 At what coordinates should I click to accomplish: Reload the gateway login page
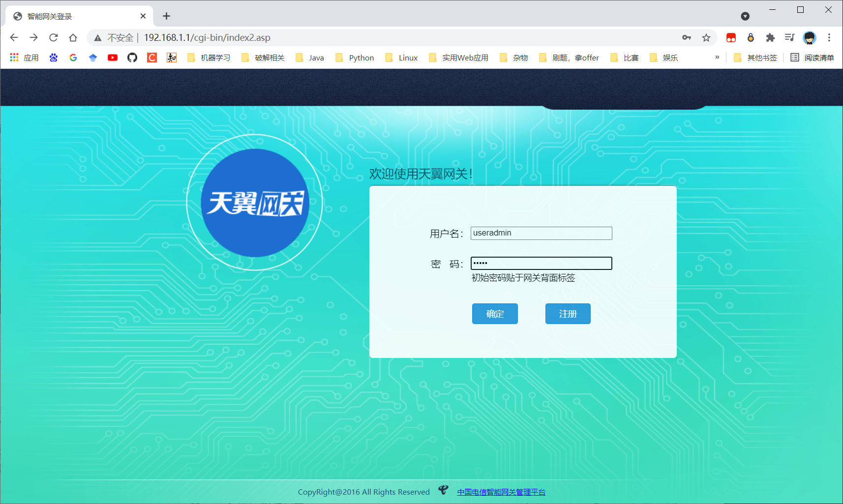coord(53,37)
